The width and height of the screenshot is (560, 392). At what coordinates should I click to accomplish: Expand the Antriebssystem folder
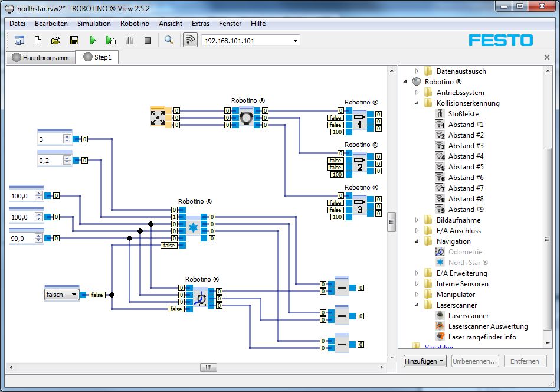point(417,93)
